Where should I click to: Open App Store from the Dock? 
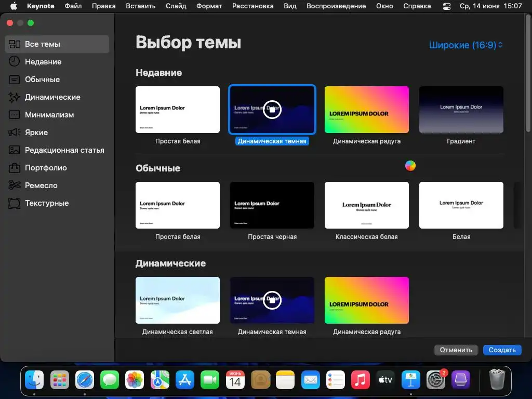pos(185,379)
